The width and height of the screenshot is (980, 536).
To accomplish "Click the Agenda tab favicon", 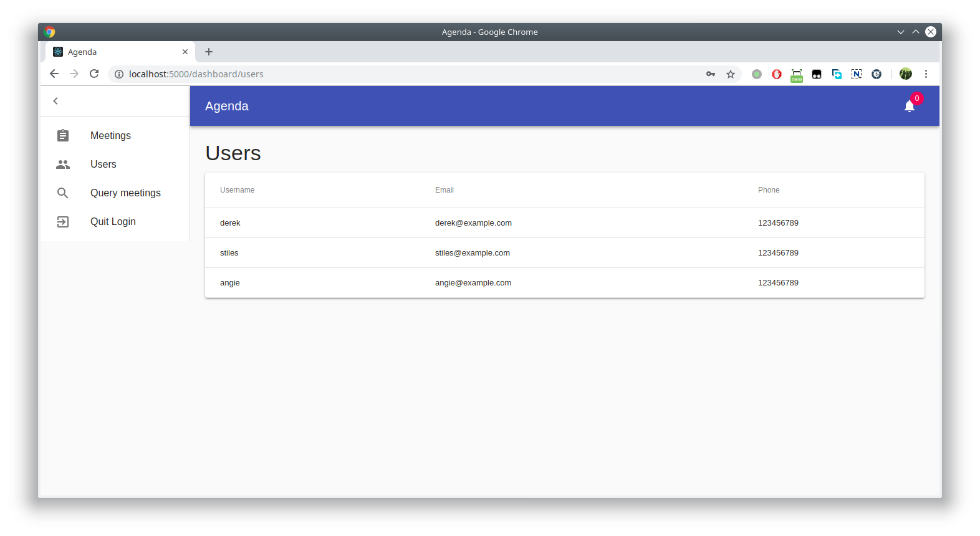I will [x=58, y=52].
